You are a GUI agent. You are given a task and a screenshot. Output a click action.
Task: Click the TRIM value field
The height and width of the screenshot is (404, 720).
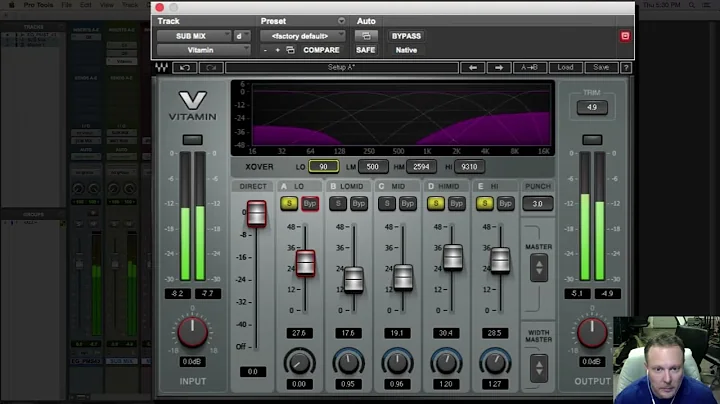click(x=592, y=107)
